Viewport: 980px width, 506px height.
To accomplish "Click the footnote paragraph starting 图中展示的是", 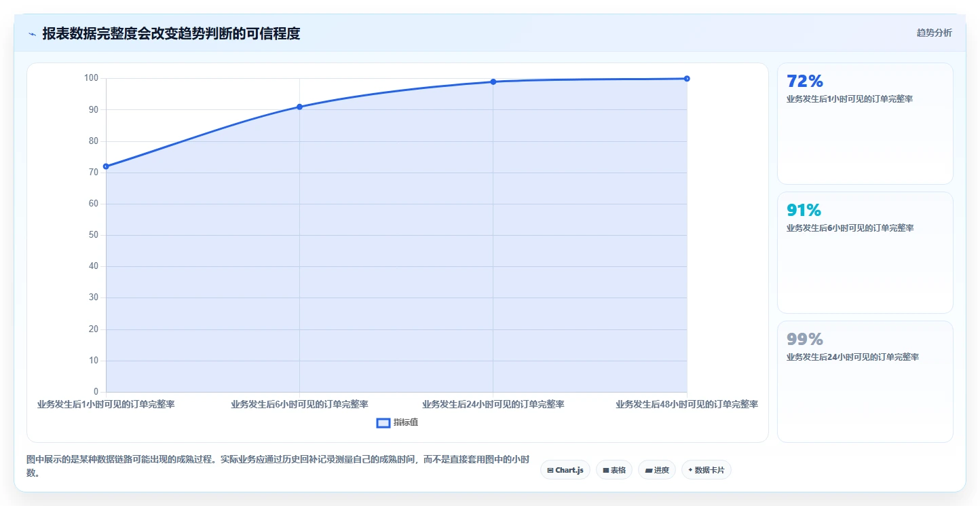I will pos(278,466).
